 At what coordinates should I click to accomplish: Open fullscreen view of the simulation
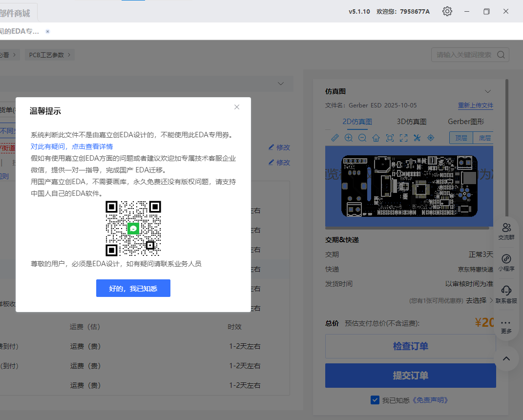pos(403,138)
